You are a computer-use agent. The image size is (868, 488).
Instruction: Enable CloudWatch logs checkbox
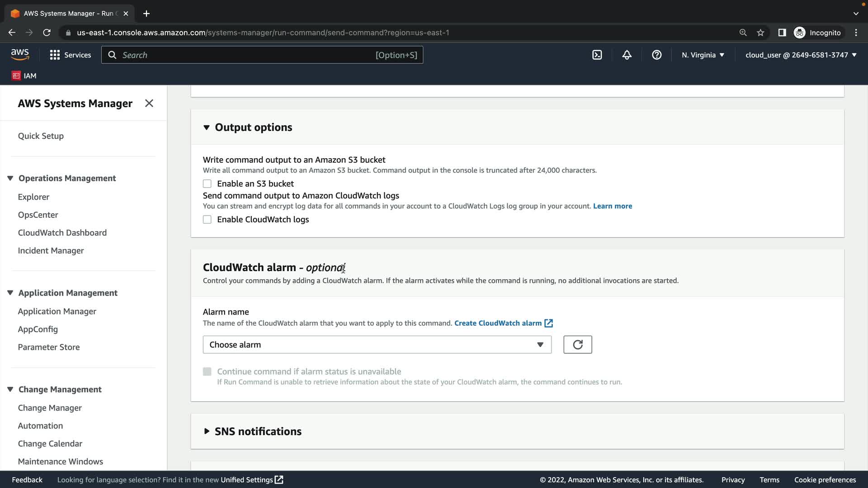click(x=207, y=220)
